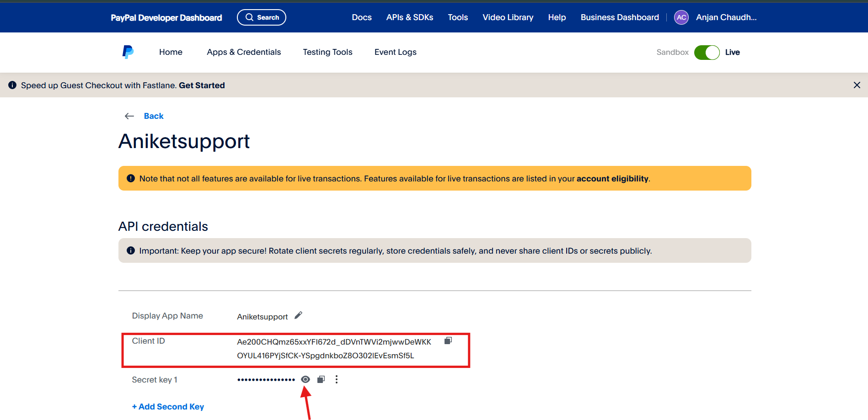
Task: Dismiss the Fastlane banner
Action: (x=857, y=85)
